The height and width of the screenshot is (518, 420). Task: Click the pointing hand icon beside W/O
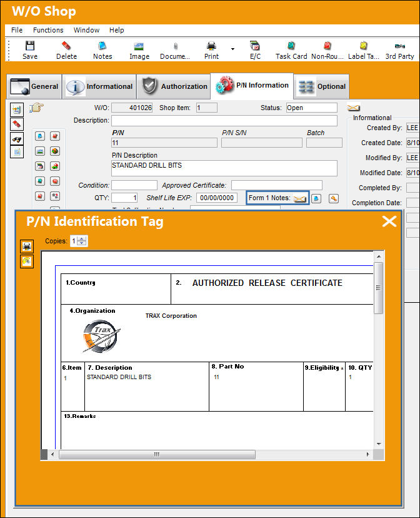[36, 108]
